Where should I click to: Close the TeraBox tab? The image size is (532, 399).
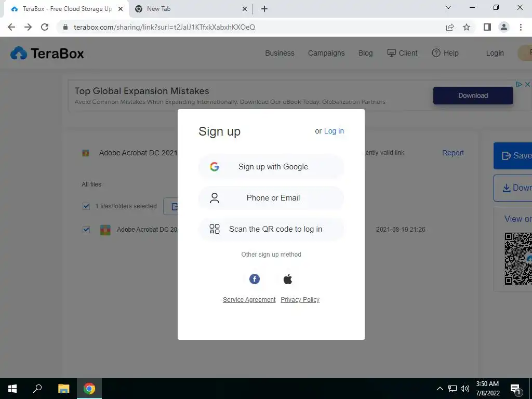click(121, 9)
